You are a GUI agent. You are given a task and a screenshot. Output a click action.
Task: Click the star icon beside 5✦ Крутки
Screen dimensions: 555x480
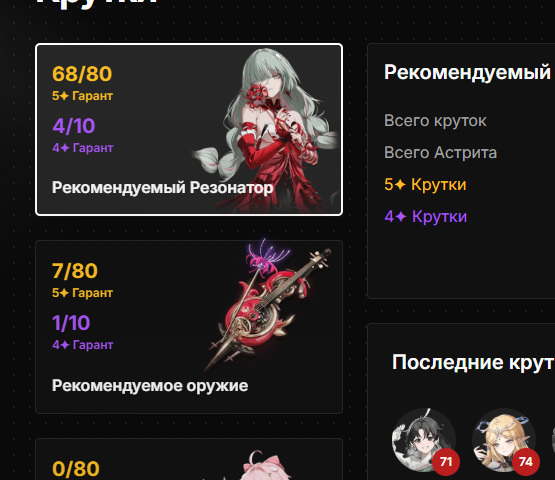[400, 184]
